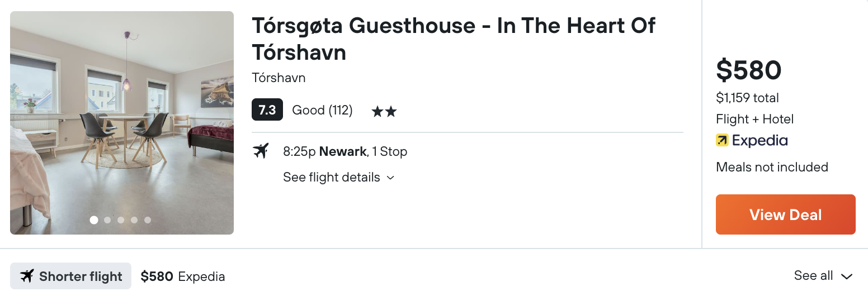Click the airplane icon beside 8:25p Newark

(261, 151)
